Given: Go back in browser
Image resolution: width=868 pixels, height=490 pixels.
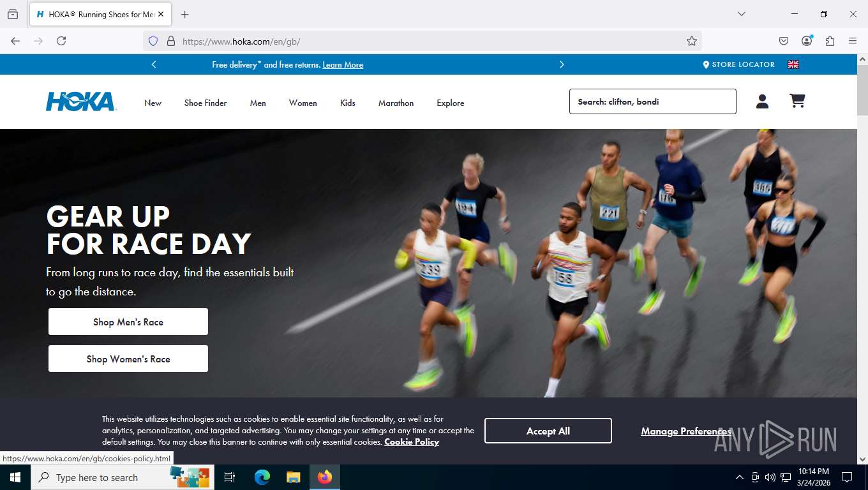Looking at the screenshot, I should pos(15,41).
